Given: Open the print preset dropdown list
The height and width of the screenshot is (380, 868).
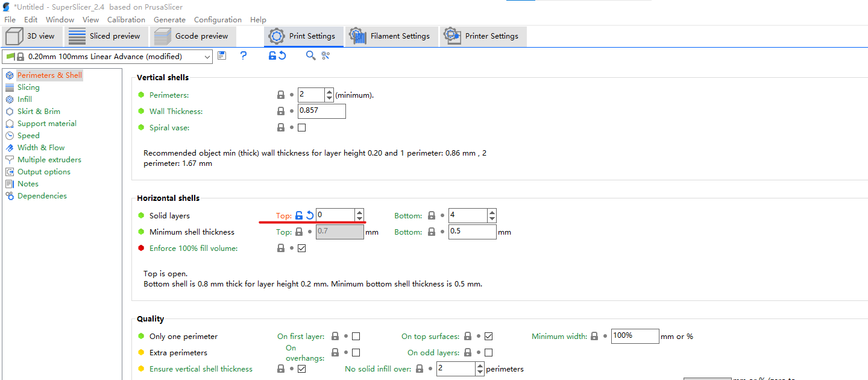Looking at the screenshot, I should point(207,57).
